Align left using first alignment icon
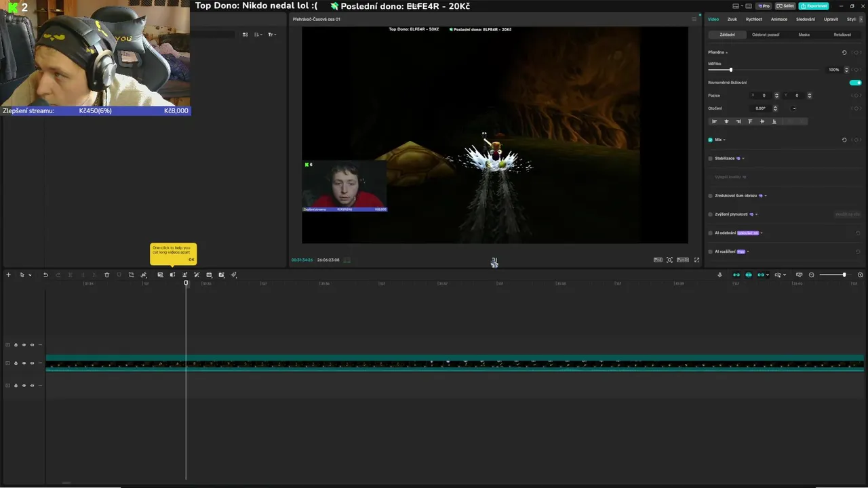 (714, 121)
